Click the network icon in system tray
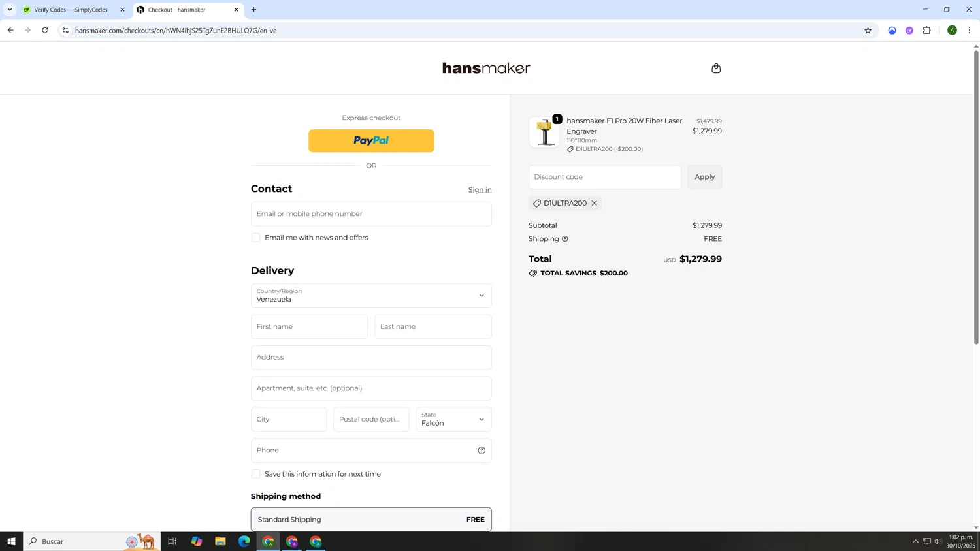Screen dimensions: 980x551 tap(927, 541)
